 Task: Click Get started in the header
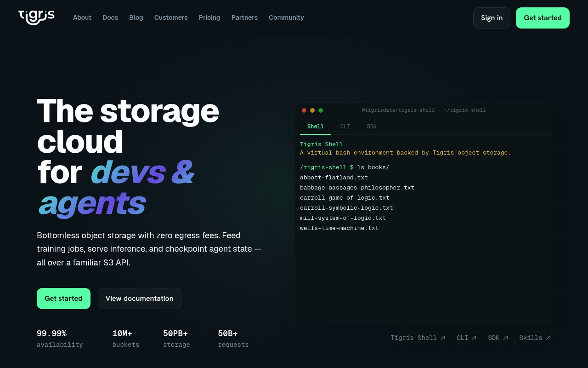(543, 18)
